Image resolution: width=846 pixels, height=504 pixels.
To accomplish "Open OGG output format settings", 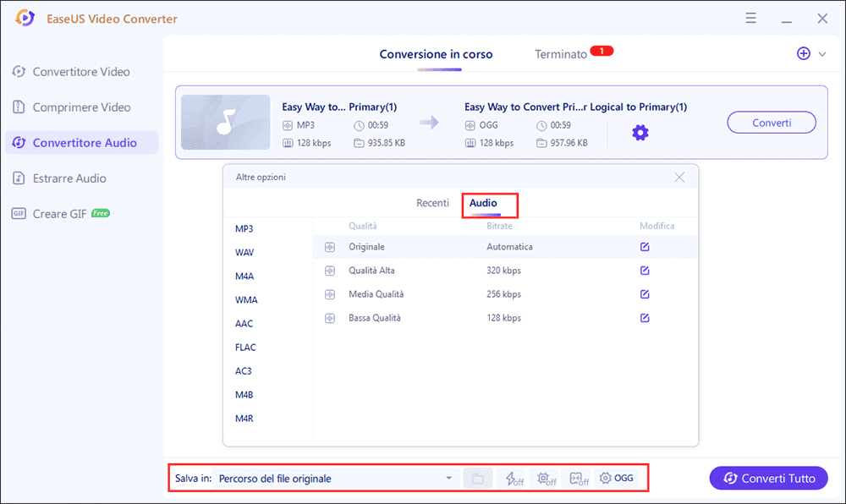I will (616, 478).
